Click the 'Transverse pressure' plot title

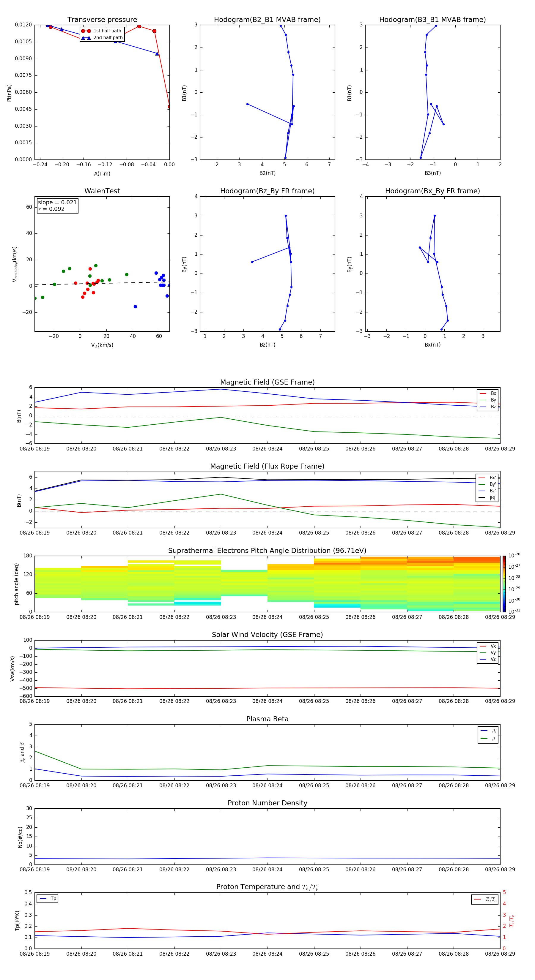102,20
